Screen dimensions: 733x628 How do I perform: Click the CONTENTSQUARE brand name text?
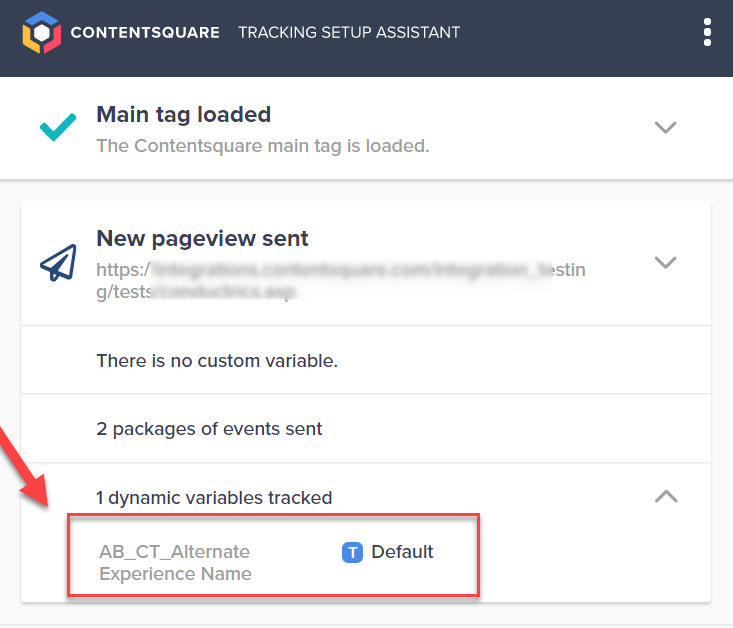tap(145, 32)
